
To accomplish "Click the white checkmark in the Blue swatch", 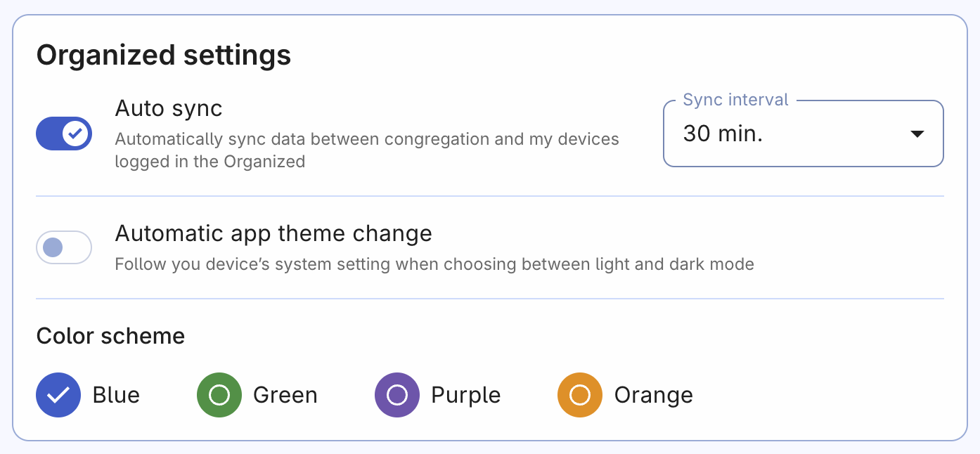I will click(58, 395).
